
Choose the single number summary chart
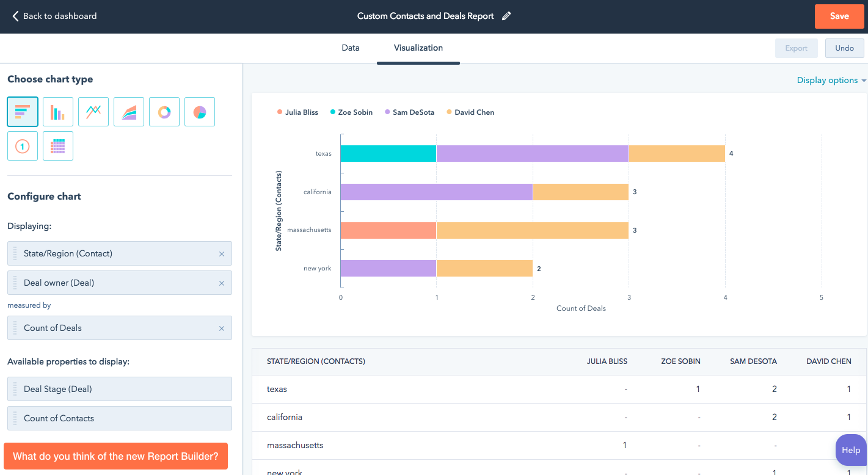click(23, 146)
